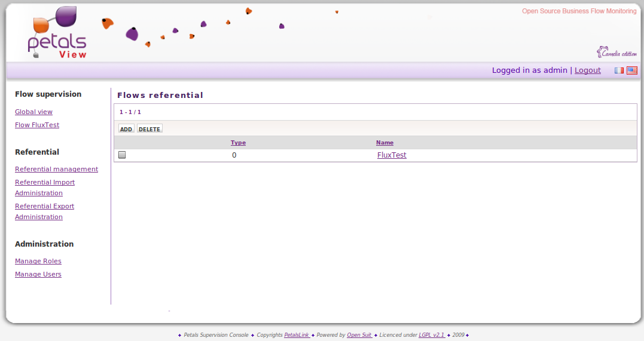This screenshot has height=341, width=644.
Task: Open Global view in Flow supervision
Action: tap(33, 112)
